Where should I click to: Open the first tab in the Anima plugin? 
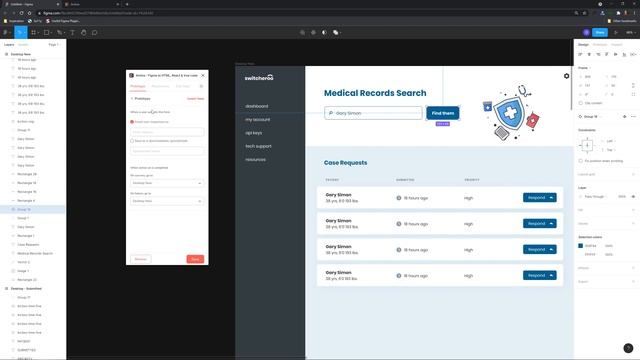(x=138, y=86)
